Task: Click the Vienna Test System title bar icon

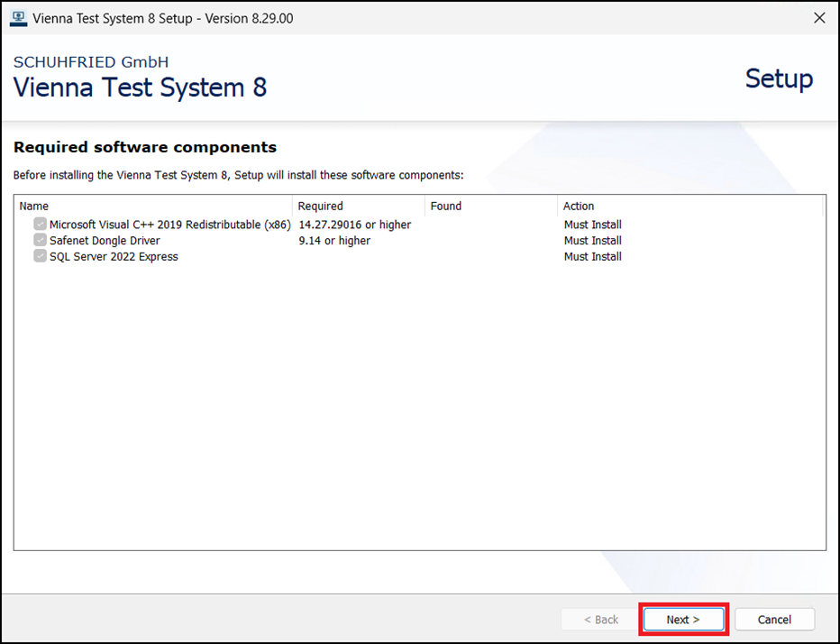Action: click(18, 18)
